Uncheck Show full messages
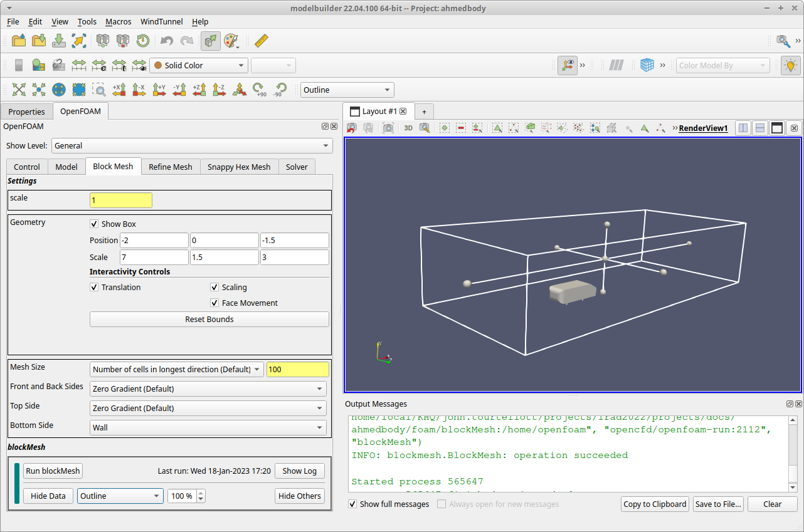Image resolution: width=804 pixels, height=532 pixels. point(352,504)
